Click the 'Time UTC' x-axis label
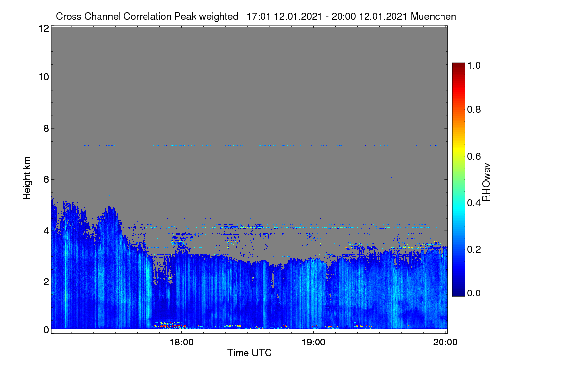 click(x=249, y=353)
